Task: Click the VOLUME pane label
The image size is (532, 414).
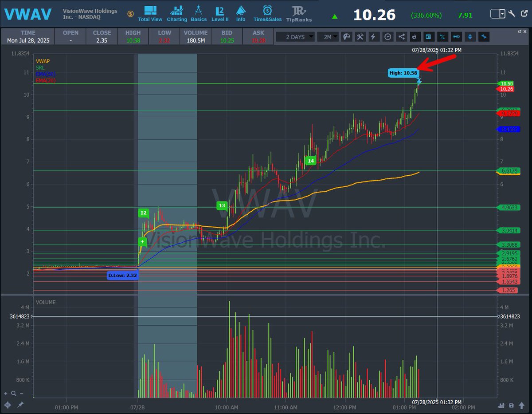Action: coord(46,302)
